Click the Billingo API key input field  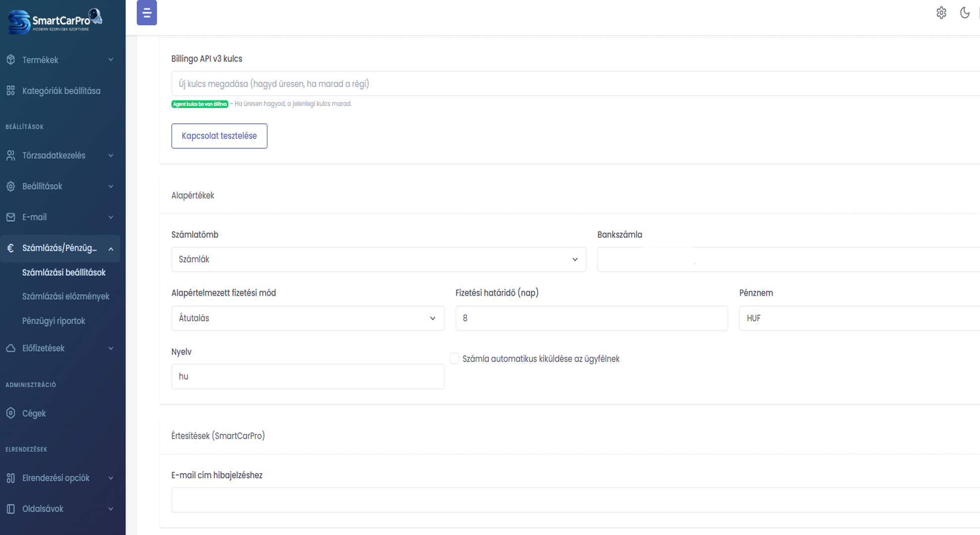pyautogui.click(x=574, y=84)
